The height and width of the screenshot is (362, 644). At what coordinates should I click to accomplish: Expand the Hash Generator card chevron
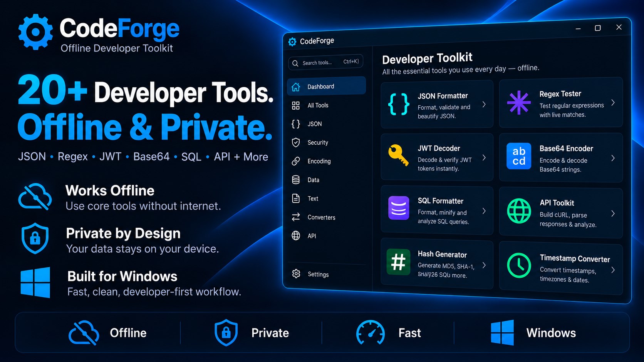click(x=484, y=265)
